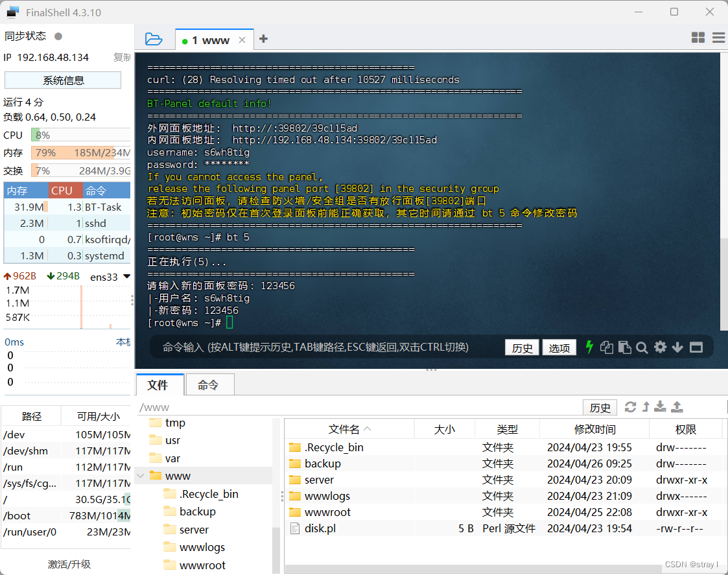Sort processes by 命令 column
Image resolution: width=728 pixels, height=575 pixels.
(x=107, y=191)
